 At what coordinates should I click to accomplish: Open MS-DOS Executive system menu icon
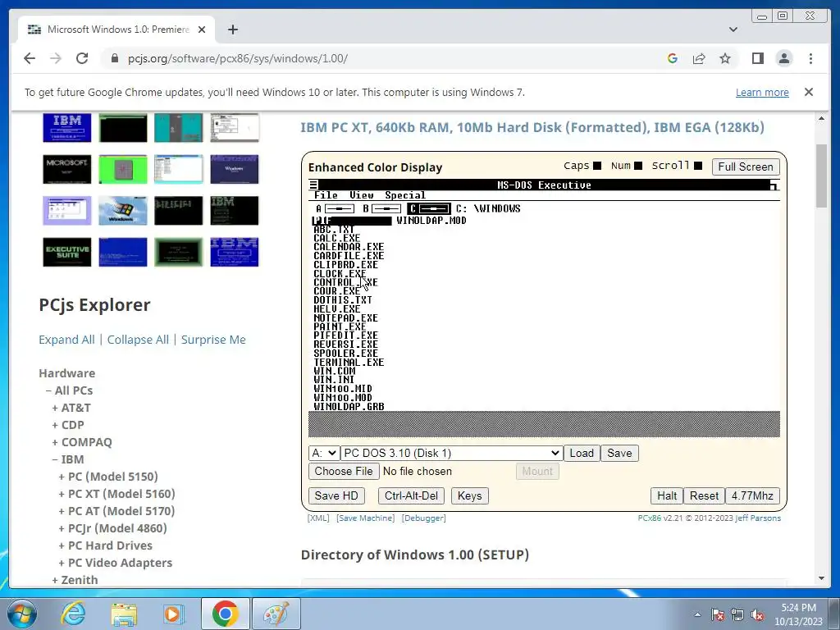(313, 185)
